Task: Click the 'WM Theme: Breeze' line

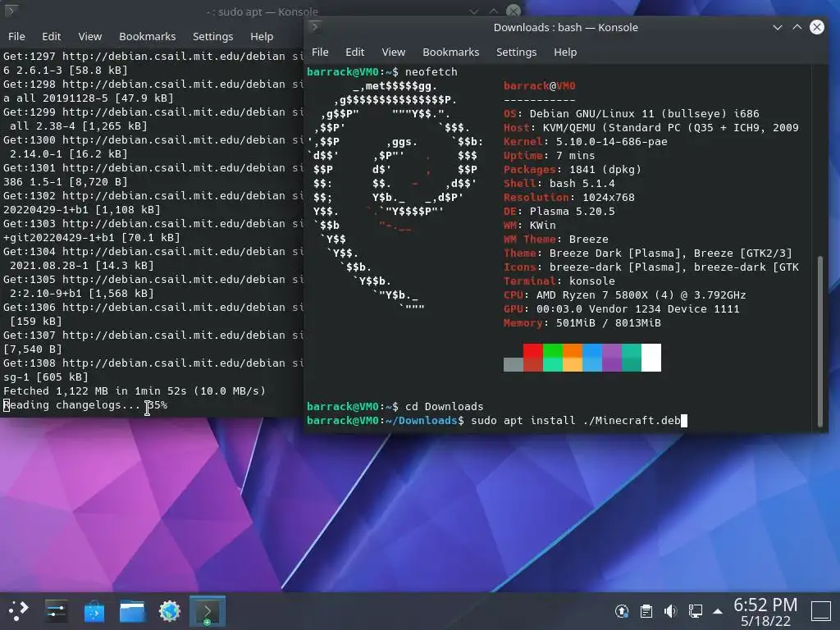Action: point(555,240)
